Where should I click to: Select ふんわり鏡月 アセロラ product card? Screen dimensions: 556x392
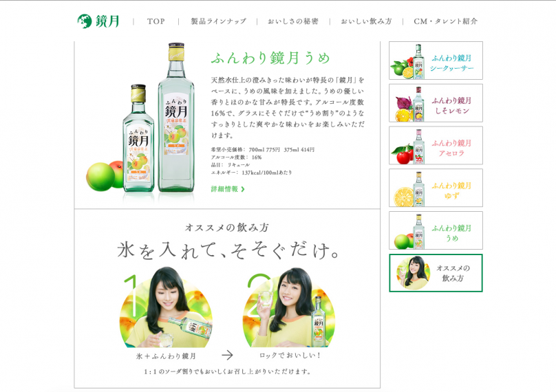point(436,145)
